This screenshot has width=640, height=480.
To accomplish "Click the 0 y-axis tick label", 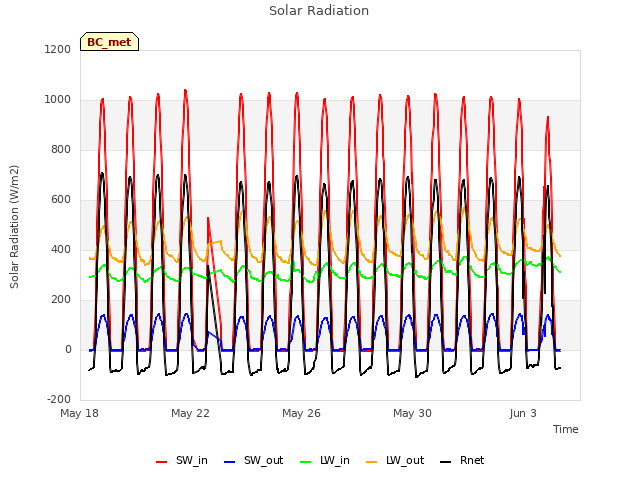I will coord(68,349).
